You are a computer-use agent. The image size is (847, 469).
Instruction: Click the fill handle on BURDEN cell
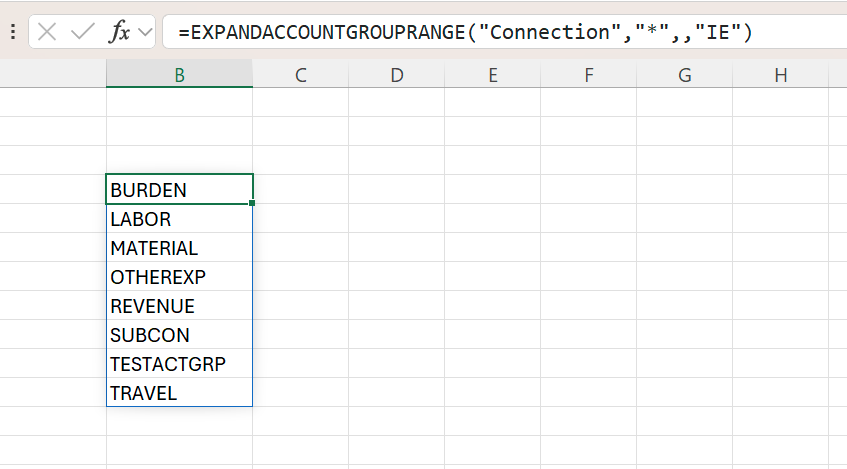[252, 203]
